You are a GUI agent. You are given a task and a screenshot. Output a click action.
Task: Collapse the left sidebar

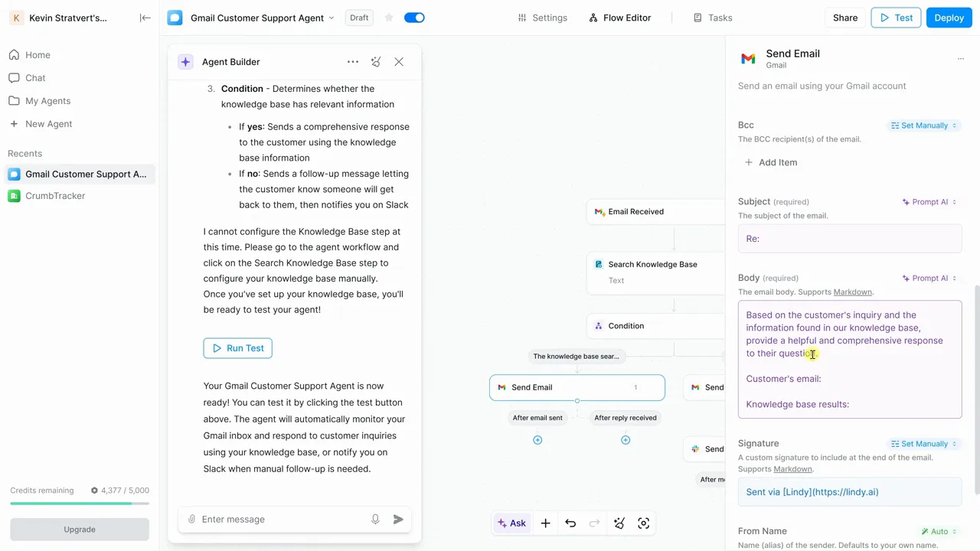pos(145,18)
